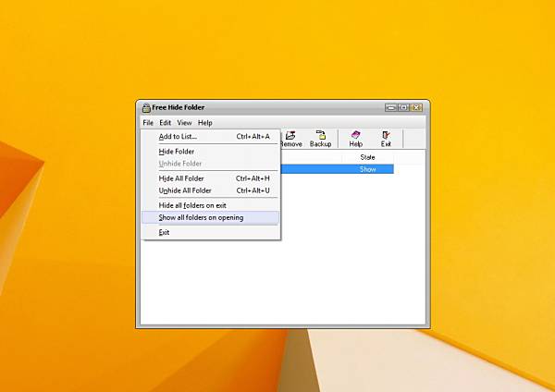Select Hide Folder from File menu
The height and width of the screenshot is (392, 555).
pyautogui.click(x=211, y=152)
